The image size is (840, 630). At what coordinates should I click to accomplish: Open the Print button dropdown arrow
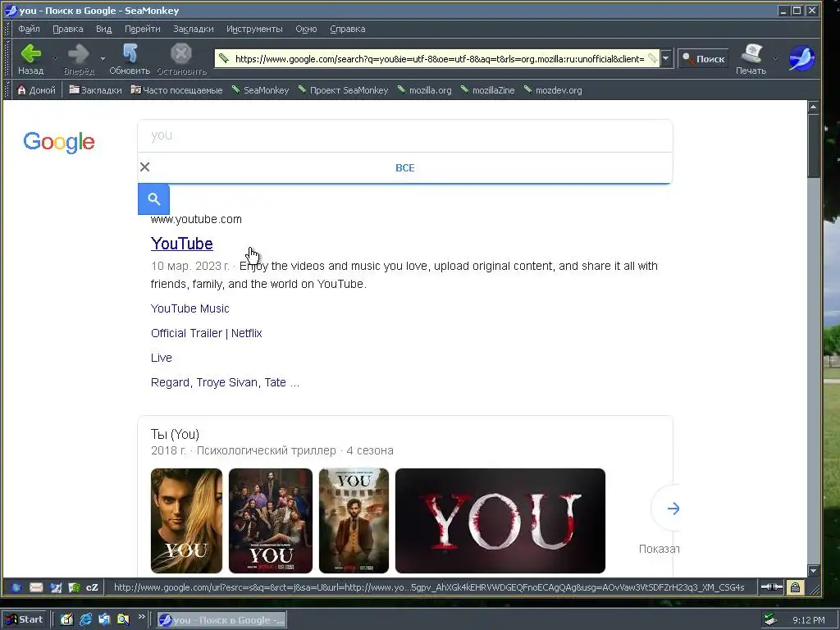click(774, 58)
